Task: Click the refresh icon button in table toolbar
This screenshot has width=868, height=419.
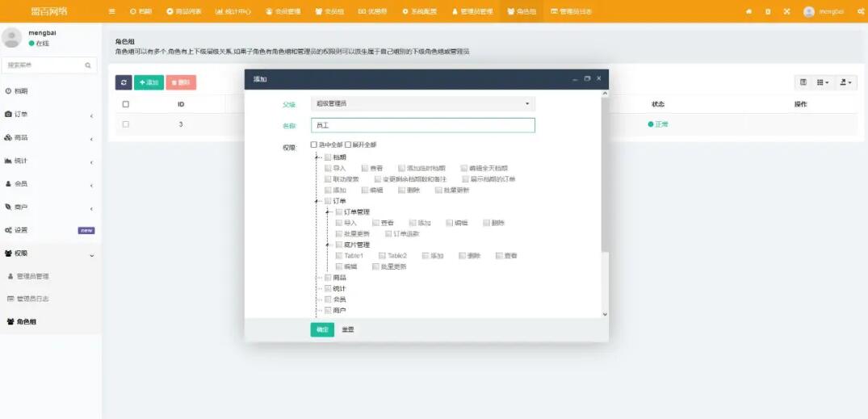Action: point(124,82)
